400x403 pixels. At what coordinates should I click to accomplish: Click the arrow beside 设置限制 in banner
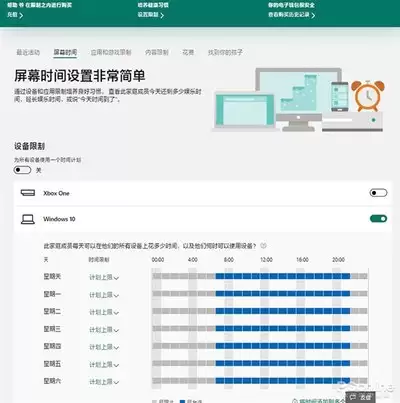point(162,15)
